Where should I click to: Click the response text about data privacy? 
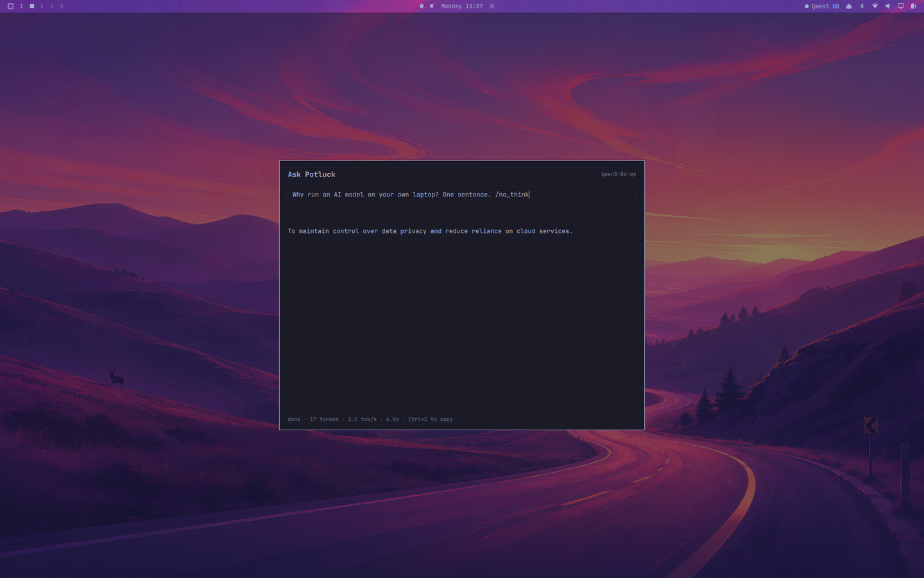point(430,231)
